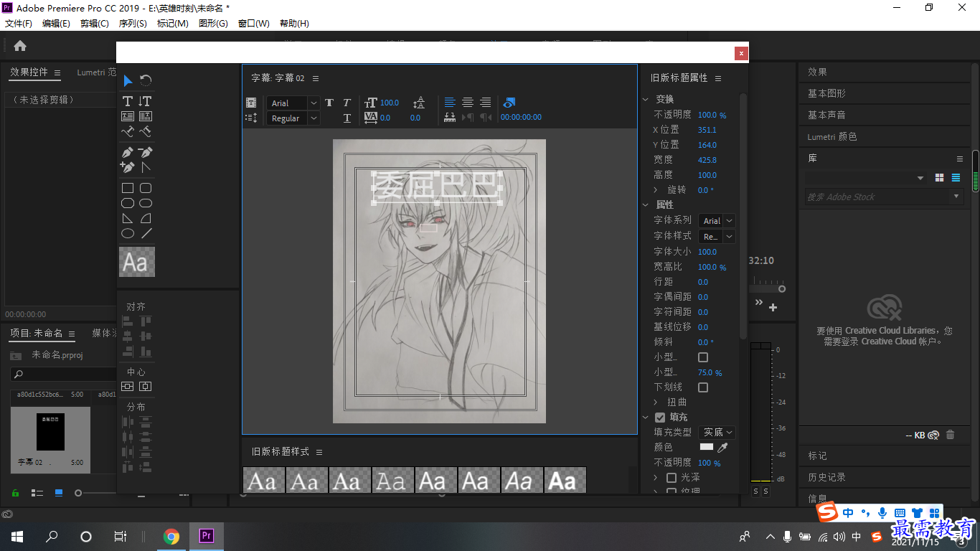Select the Rotation tool in titler
Viewport: 980px width, 551px height.
coord(146,80)
